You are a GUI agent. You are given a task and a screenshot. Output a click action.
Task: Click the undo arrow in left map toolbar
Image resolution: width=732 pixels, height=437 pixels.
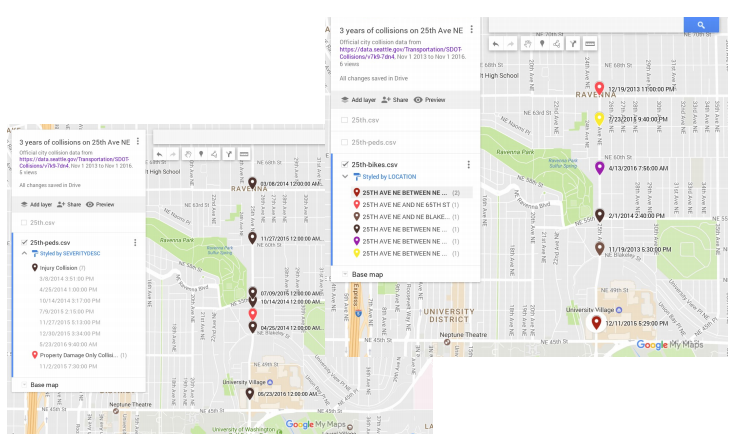159,154
